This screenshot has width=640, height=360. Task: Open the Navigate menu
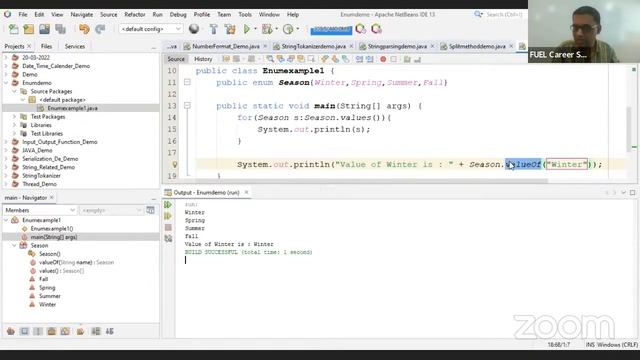click(82, 14)
